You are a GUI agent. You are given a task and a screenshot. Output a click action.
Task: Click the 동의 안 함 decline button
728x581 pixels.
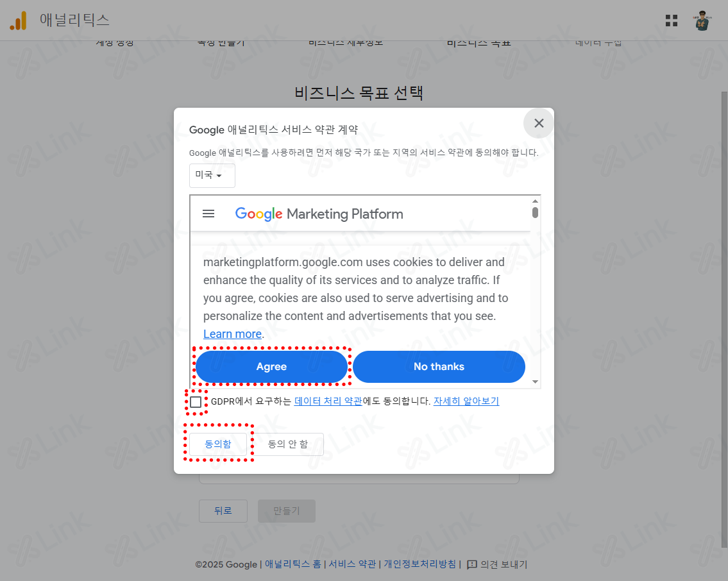click(288, 444)
